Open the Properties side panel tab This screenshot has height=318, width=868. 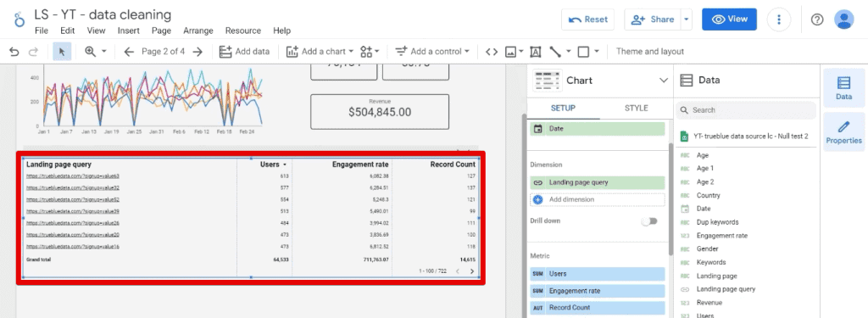[x=843, y=131]
